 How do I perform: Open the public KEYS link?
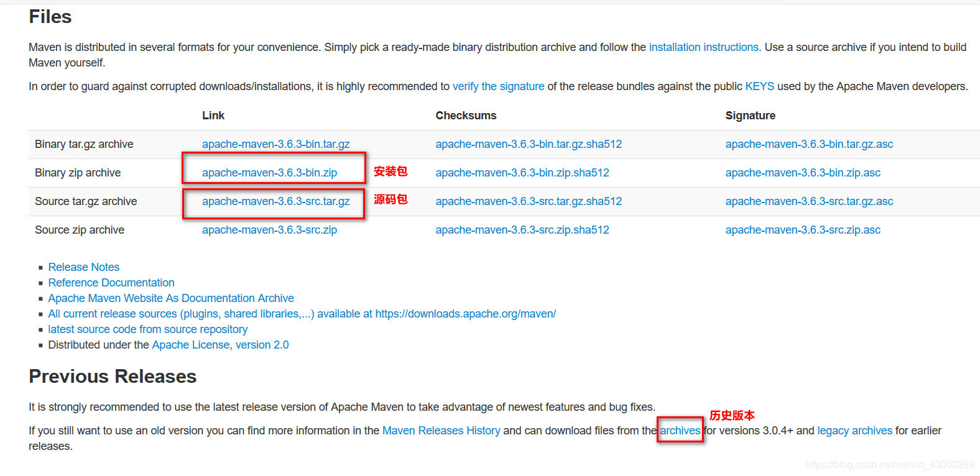point(759,86)
